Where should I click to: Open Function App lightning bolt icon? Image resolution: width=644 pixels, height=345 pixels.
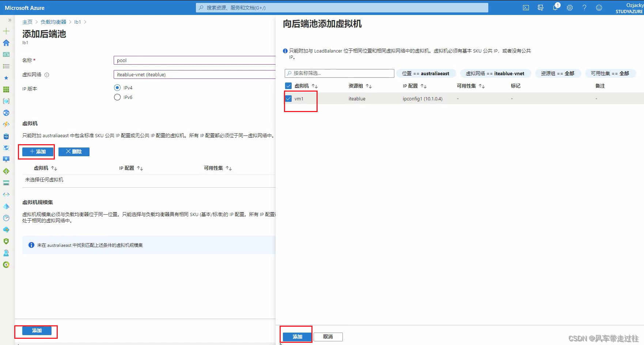click(6, 124)
